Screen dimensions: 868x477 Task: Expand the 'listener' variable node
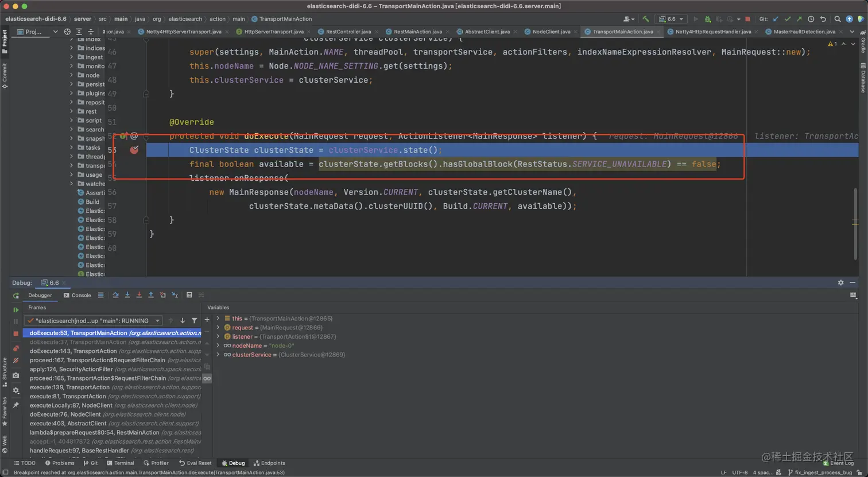coord(218,336)
